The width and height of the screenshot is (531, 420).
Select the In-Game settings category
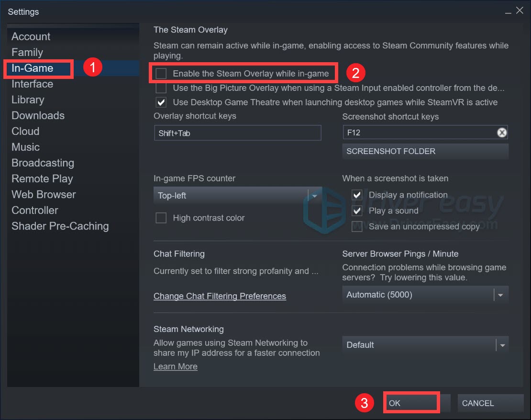33,68
